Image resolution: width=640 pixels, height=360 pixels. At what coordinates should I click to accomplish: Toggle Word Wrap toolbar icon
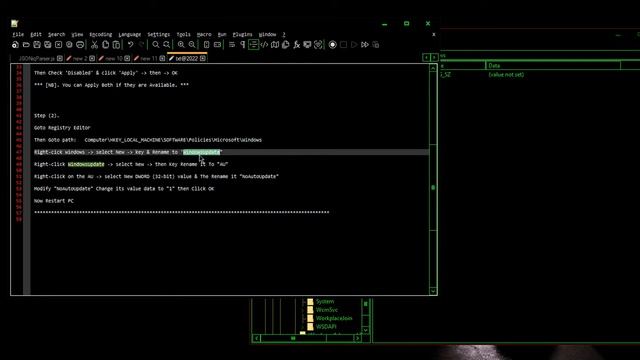(x=231, y=44)
